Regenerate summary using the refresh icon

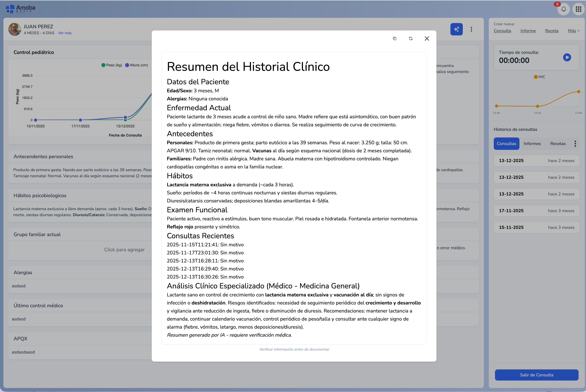coord(411,39)
